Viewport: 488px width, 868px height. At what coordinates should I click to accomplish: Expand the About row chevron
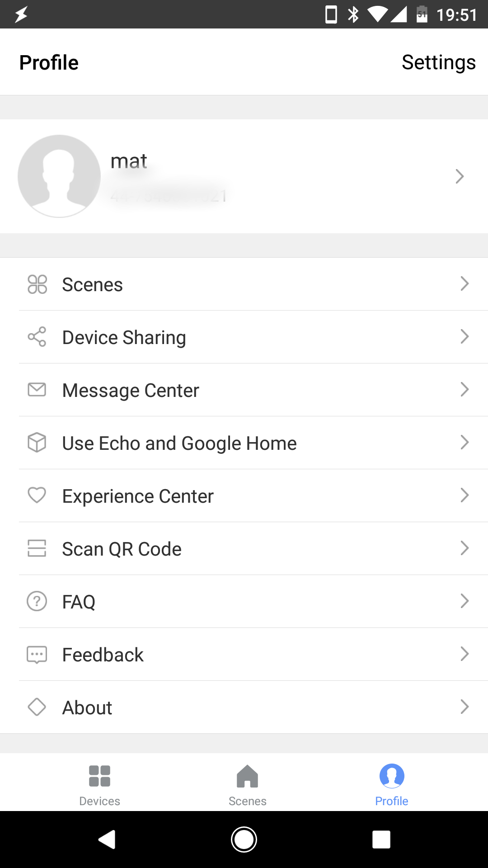(x=465, y=707)
